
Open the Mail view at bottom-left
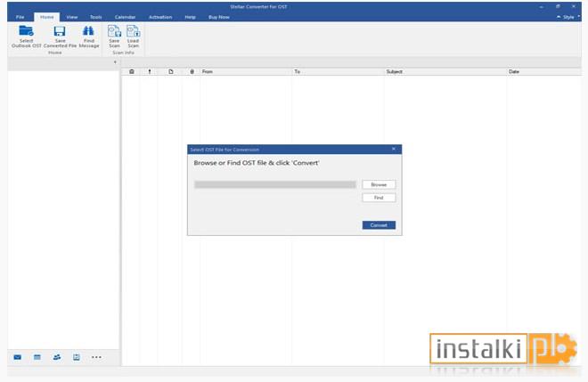(x=17, y=357)
